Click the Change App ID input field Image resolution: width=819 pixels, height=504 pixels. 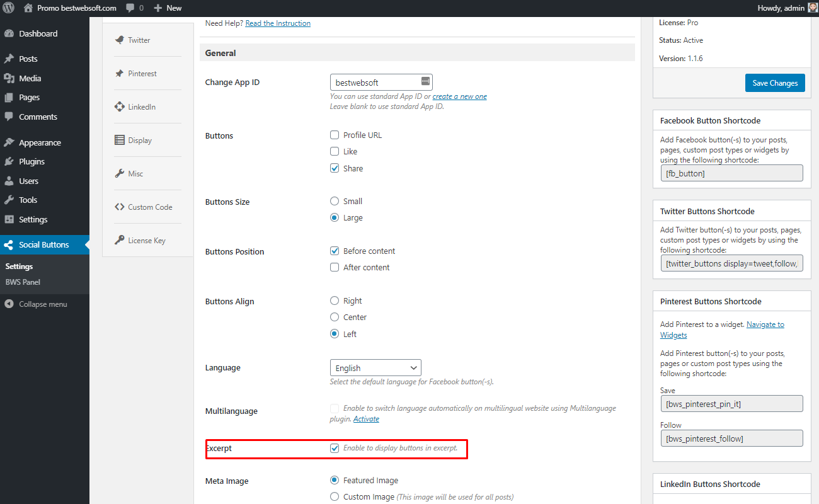pyautogui.click(x=381, y=82)
